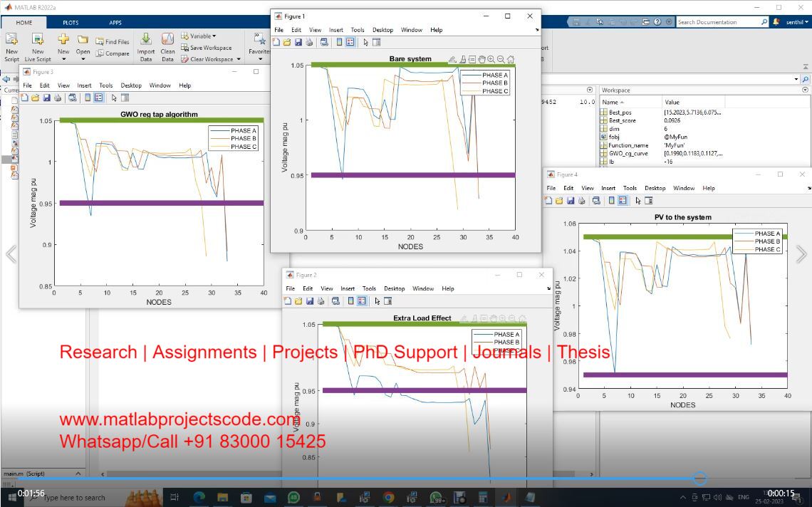Click Zoom Out on Bare system axes toolbar
Viewport: 812px width, 507px height.
point(501,60)
